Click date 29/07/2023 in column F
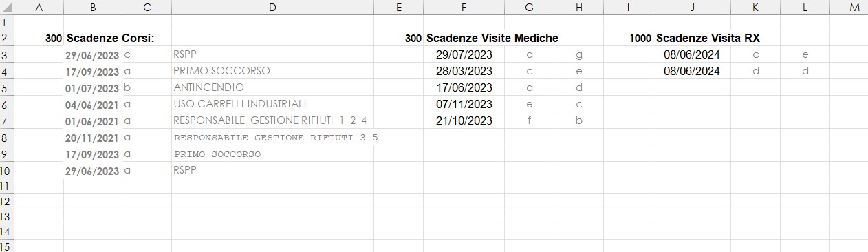The width and height of the screenshot is (868, 252). [464, 54]
